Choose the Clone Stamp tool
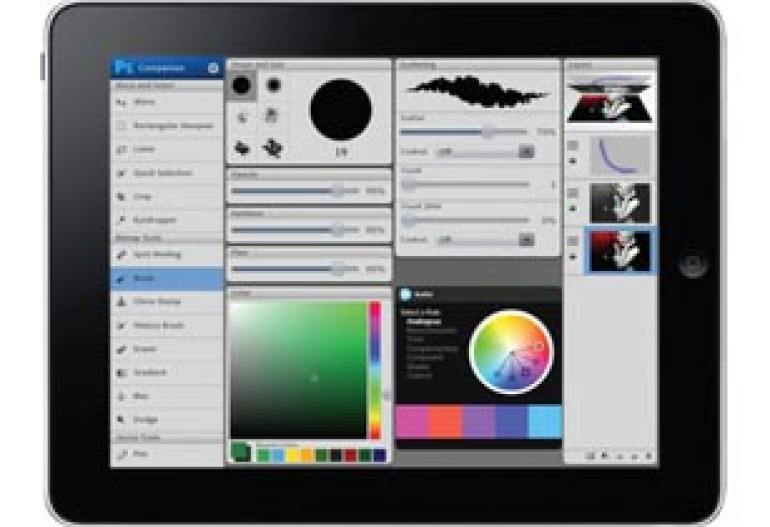The image size is (770, 527). tap(167, 302)
